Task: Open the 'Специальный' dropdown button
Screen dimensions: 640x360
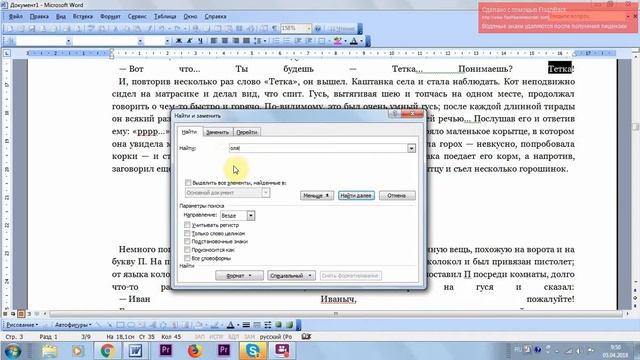Action: click(x=291, y=276)
